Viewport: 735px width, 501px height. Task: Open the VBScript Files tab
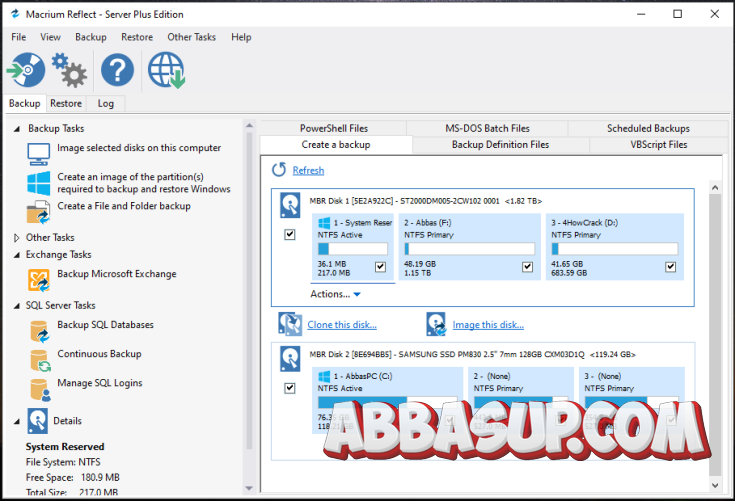point(659,145)
